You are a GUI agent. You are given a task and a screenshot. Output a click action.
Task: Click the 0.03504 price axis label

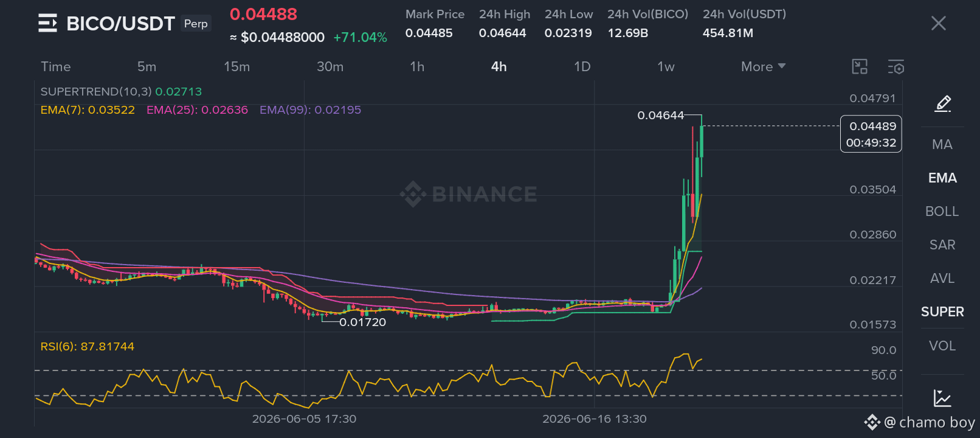coord(872,189)
